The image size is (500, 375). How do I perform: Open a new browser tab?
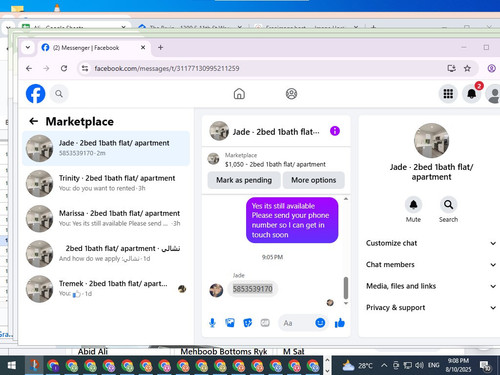point(160,48)
